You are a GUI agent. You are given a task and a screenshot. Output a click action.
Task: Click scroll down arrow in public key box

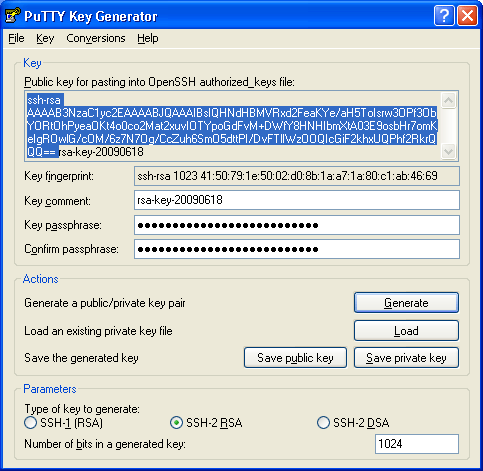[448, 152]
